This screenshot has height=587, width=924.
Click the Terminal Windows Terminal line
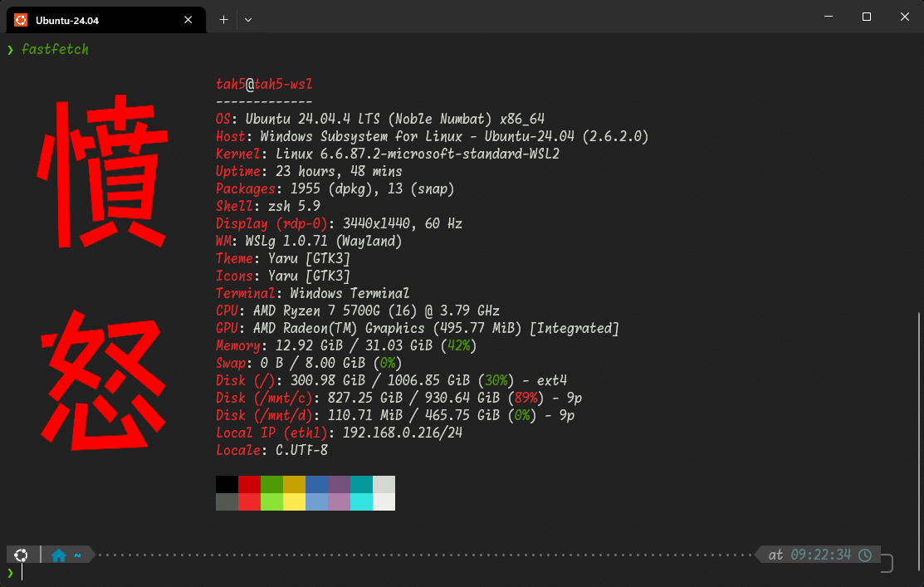(312, 294)
